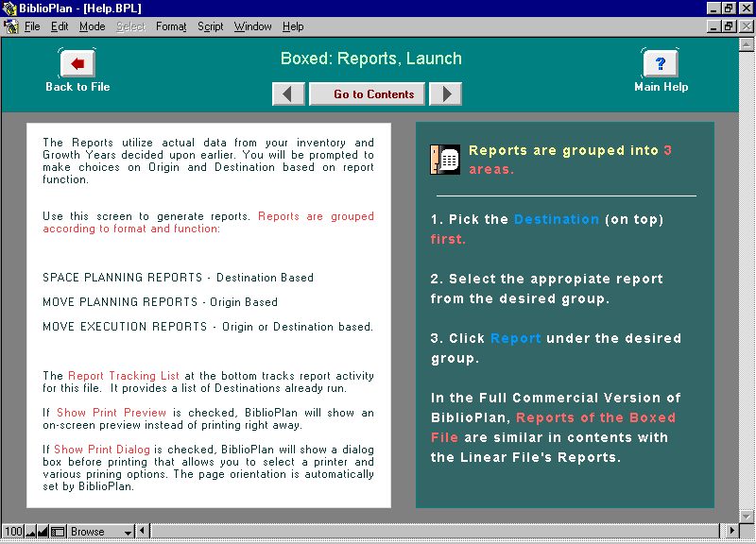This screenshot has height=544, width=756.
Task: Click the Back to File label
Action: [77, 87]
